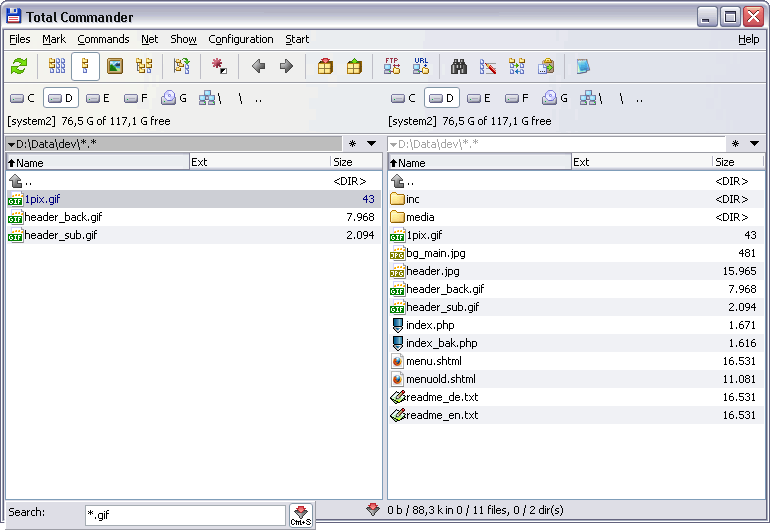The height and width of the screenshot is (530, 770).
Task: Select drive C in left panel
Action: (23, 98)
